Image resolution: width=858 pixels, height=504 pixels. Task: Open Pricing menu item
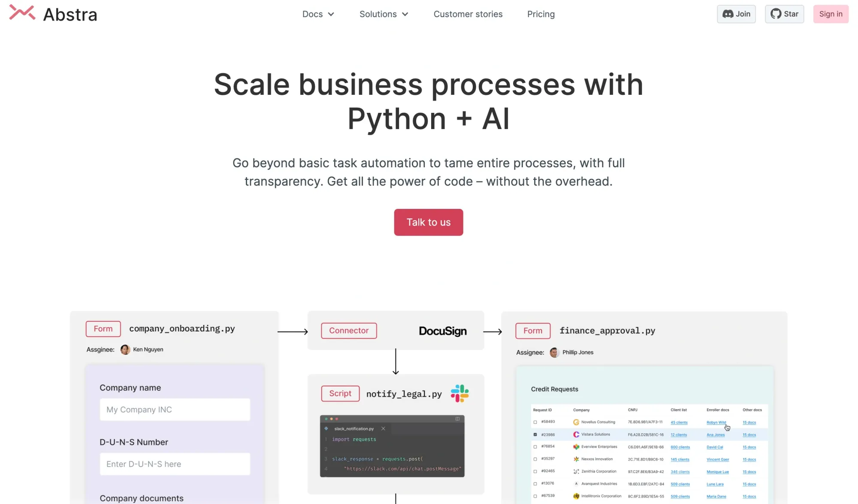pyautogui.click(x=541, y=14)
